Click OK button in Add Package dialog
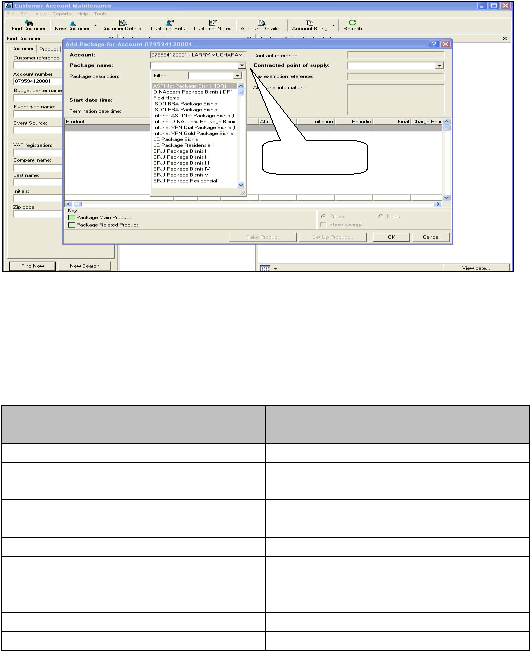 (391, 237)
